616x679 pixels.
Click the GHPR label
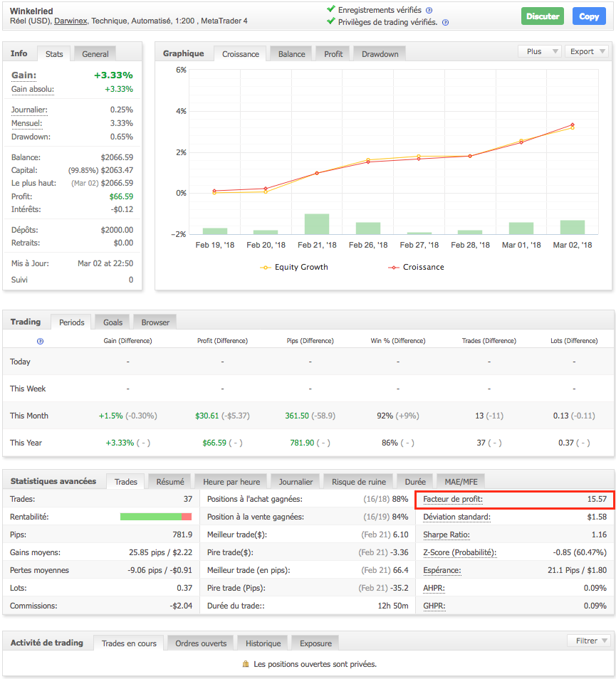point(434,606)
